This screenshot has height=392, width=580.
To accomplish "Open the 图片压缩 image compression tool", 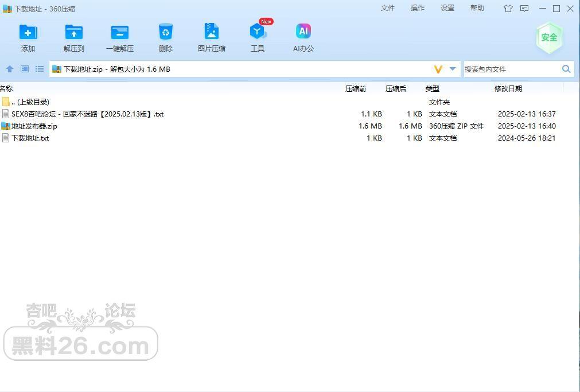I will tap(211, 32).
